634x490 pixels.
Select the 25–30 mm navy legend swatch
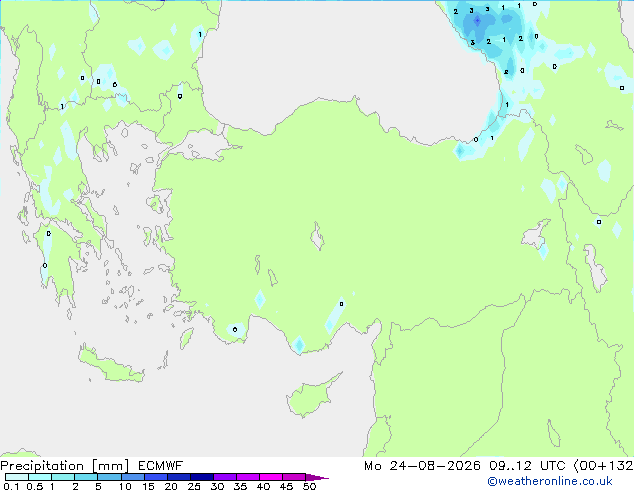pyautogui.click(x=201, y=477)
